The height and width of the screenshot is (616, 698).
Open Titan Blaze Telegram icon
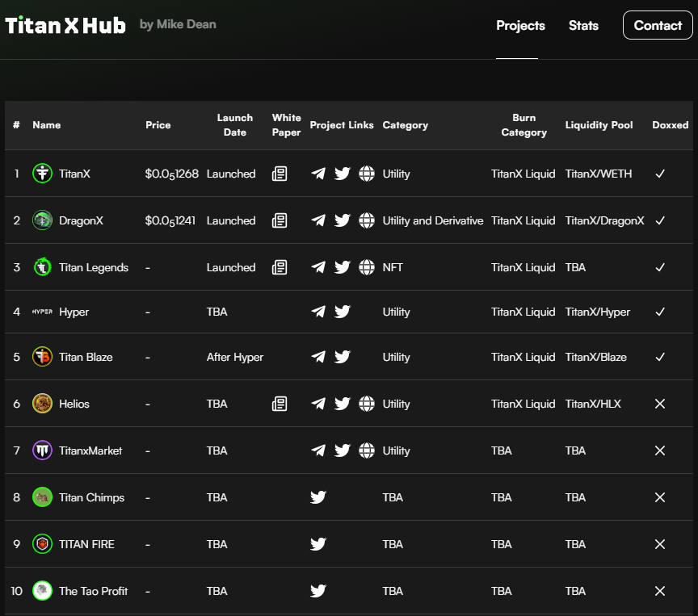coord(317,357)
